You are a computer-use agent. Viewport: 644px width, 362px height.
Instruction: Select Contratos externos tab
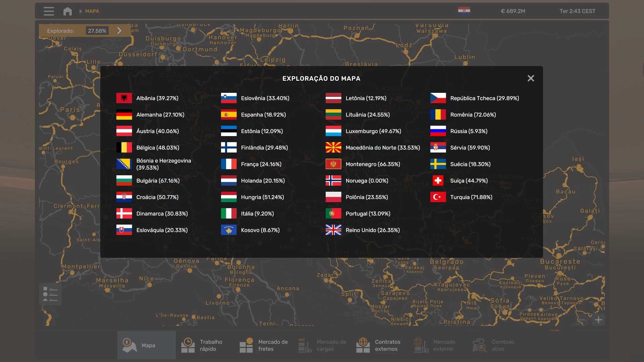point(379,345)
